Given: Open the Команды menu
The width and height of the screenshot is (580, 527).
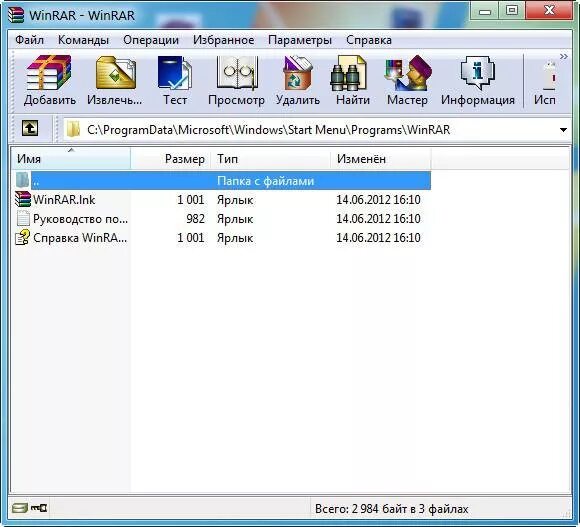Looking at the screenshot, I should coord(83,40).
